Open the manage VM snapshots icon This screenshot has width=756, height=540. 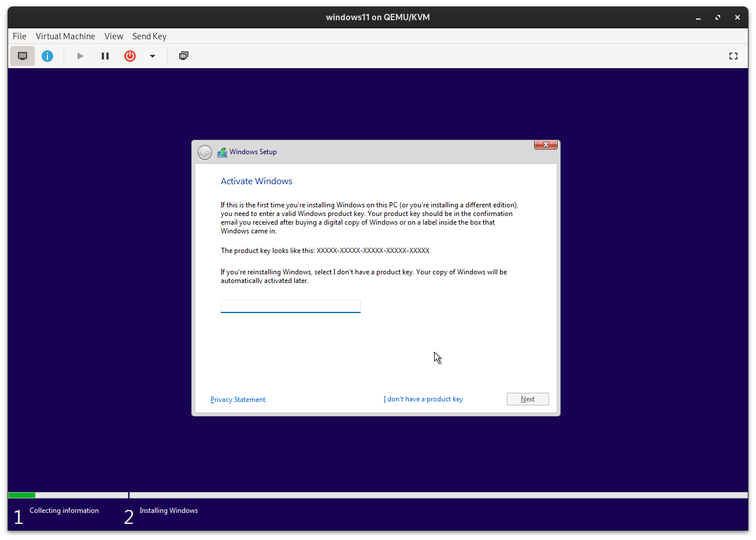[184, 56]
